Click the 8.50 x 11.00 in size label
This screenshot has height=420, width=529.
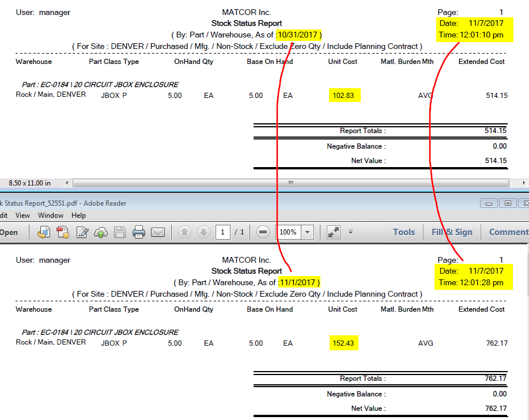(30, 183)
